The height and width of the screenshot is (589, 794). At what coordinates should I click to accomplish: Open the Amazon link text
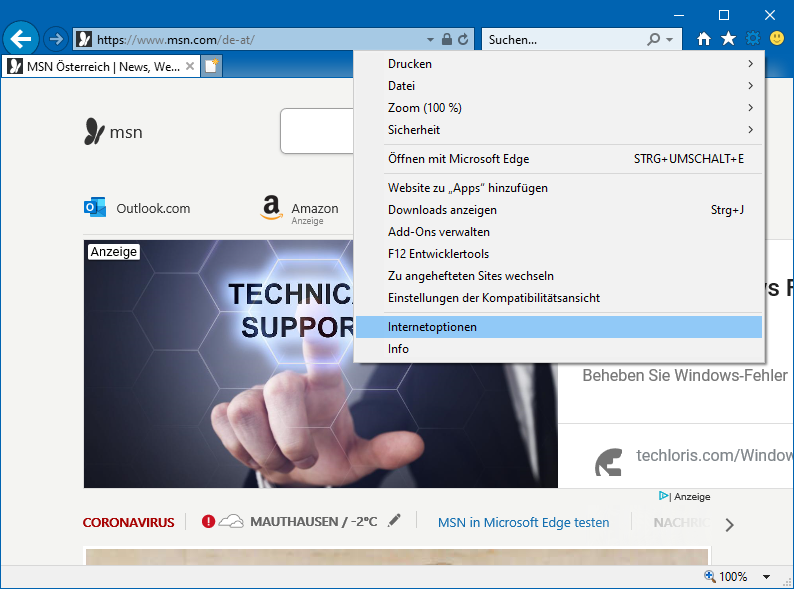click(x=314, y=208)
